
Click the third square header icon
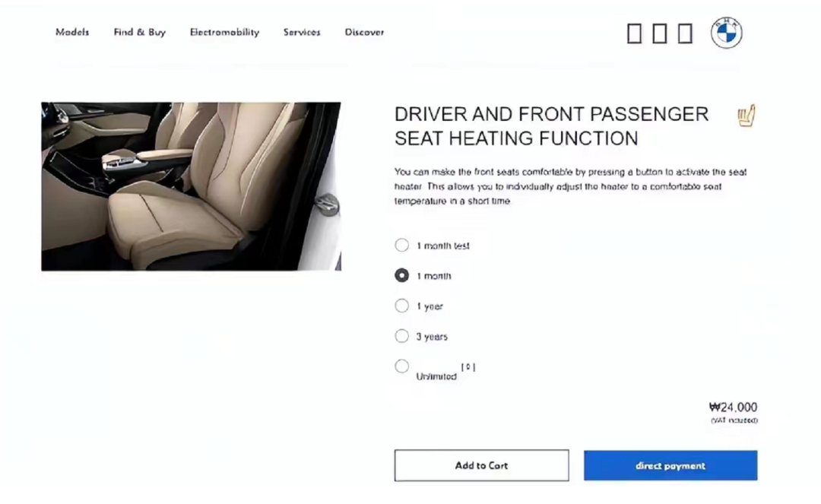pos(686,33)
